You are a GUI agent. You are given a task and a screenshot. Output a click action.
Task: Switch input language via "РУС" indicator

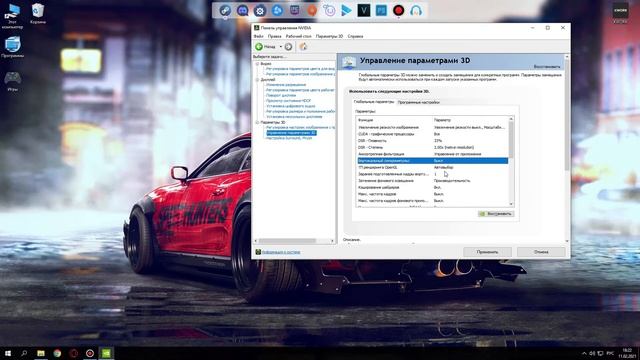610,353
